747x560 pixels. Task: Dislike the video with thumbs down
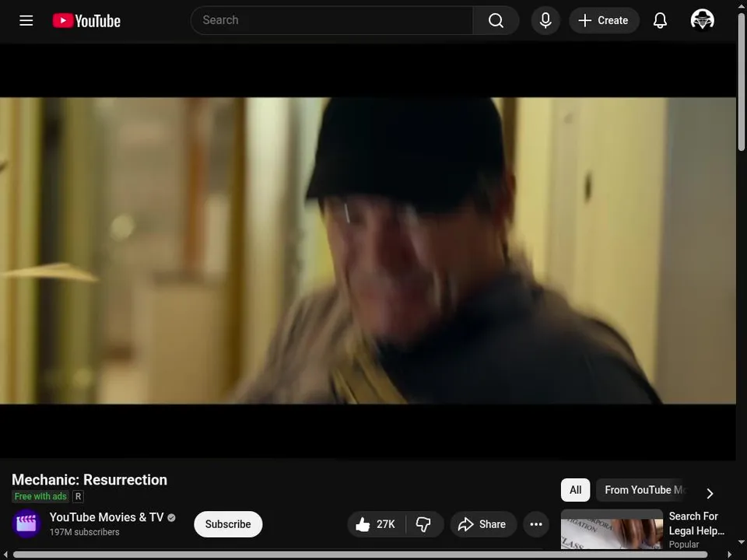click(423, 524)
